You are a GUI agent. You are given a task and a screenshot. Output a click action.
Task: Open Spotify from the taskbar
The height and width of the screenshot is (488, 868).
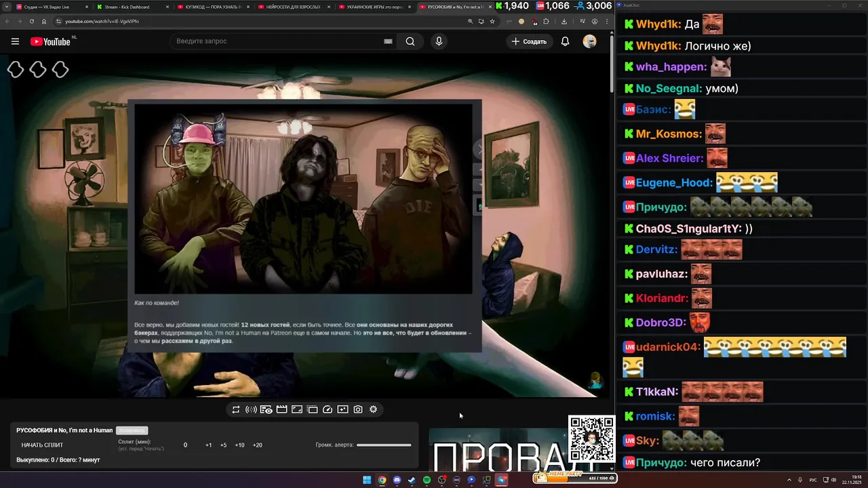tap(427, 480)
